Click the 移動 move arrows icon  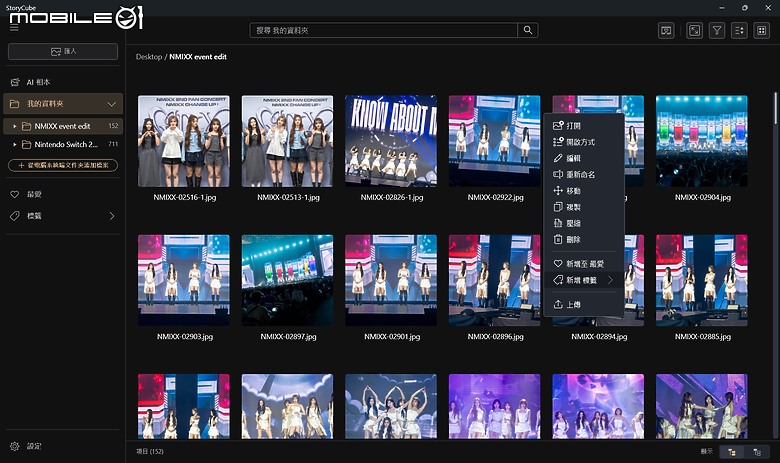coord(558,190)
